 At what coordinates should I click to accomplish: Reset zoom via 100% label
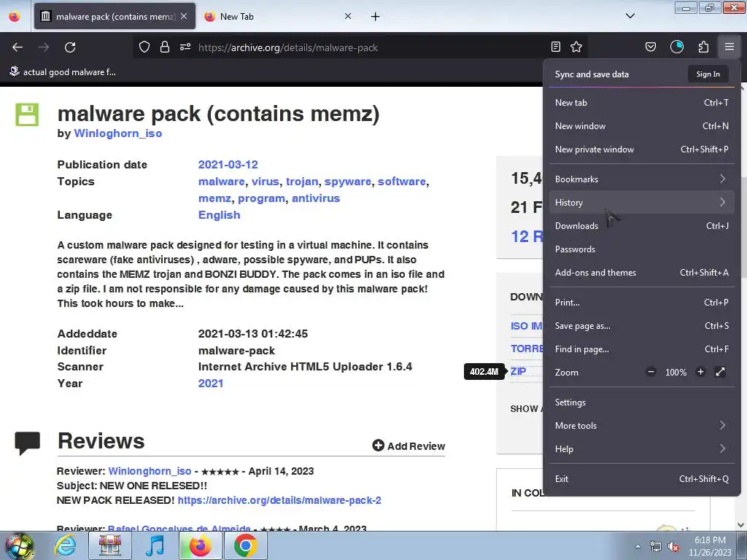pyautogui.click(x=676, y=373)
